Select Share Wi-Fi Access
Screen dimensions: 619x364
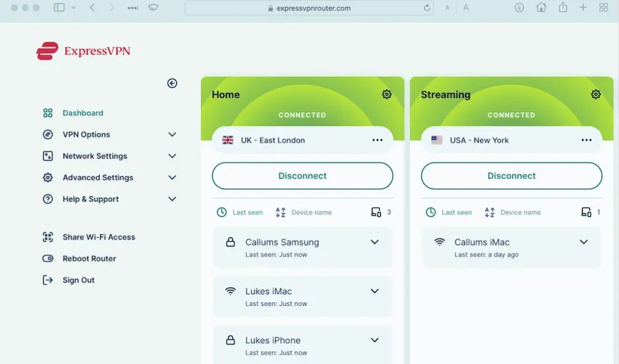coord(99,237)
